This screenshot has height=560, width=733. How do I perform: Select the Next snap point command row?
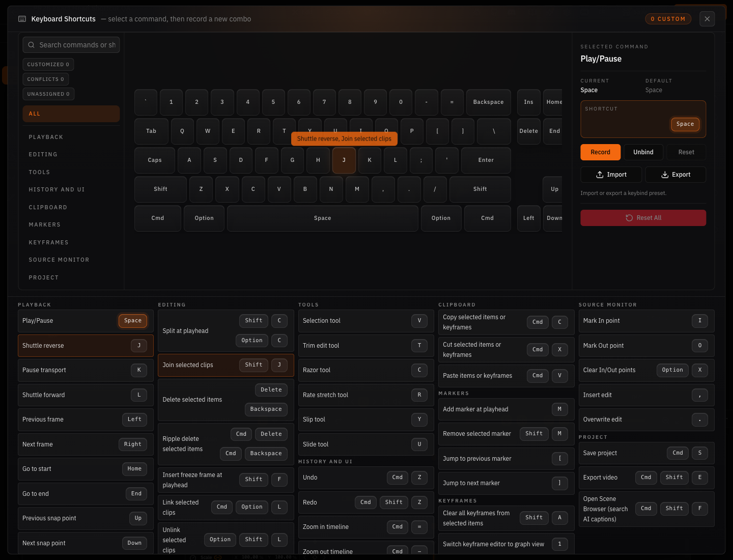pyautogui.click(x=86, y=543)
